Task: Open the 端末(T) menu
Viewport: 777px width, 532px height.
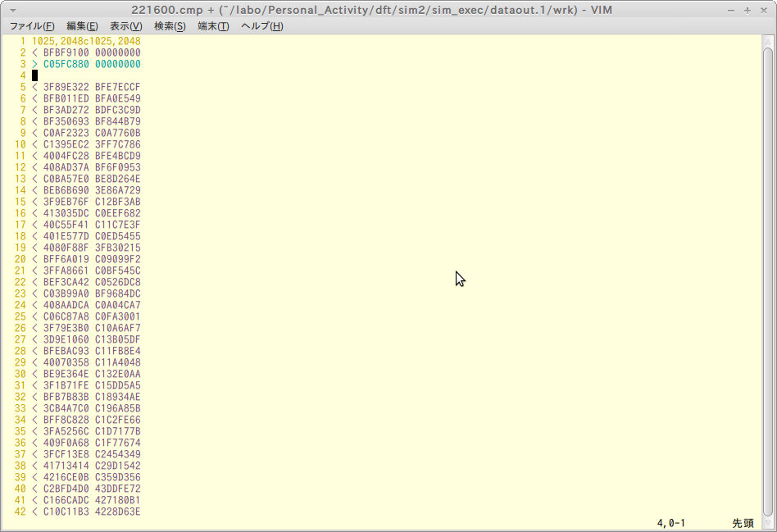Action: pyautogui.click(x=214, y=26)
